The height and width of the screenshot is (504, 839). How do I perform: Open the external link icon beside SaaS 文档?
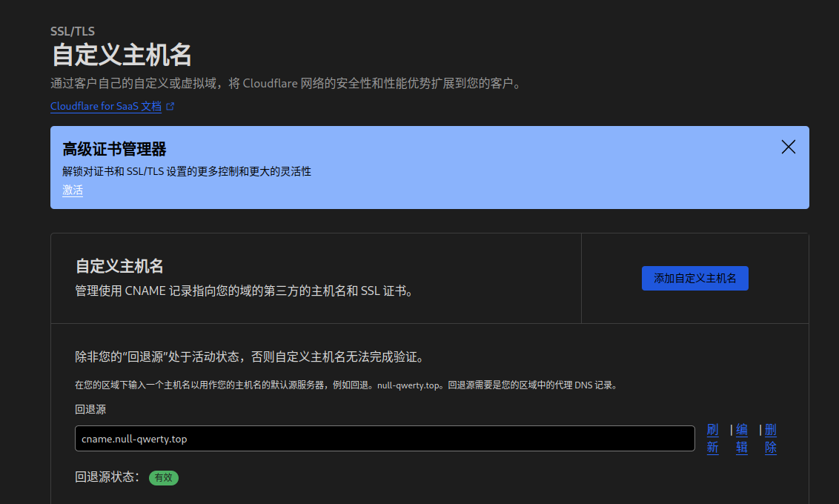pos(170,105)
